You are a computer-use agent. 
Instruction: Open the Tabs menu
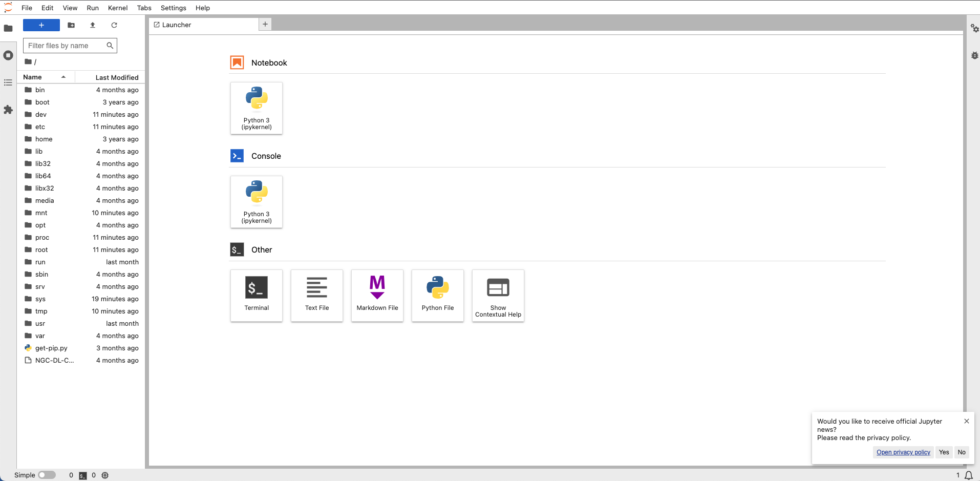tap(144, 8)
